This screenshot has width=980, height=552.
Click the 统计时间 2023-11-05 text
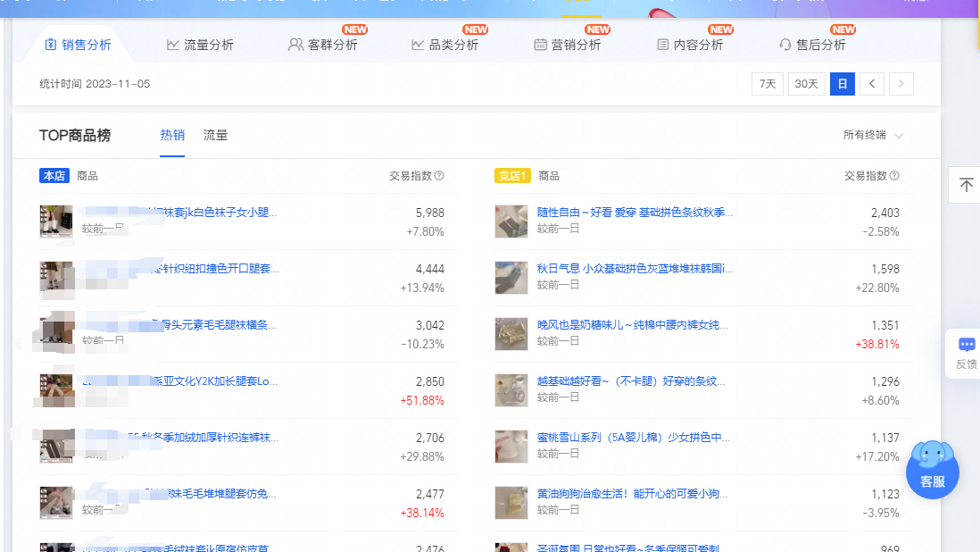click(x=95, y=84)
